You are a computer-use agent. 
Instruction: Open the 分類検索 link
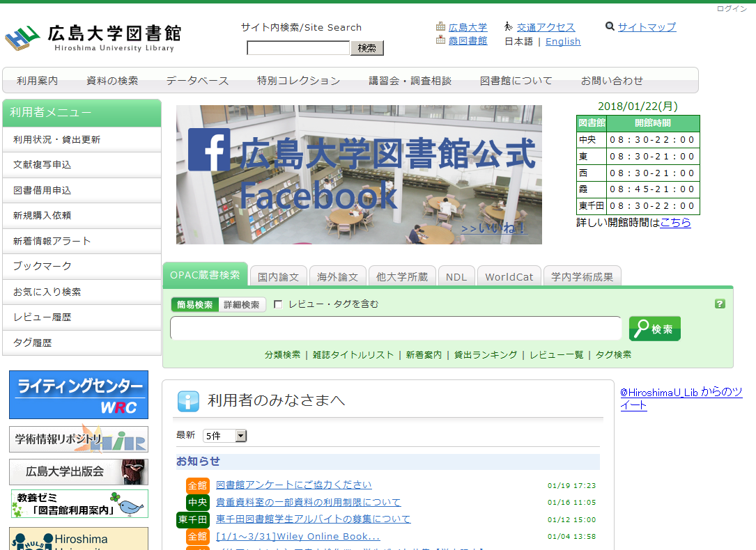pyautogui.click(x=282, y=354)
